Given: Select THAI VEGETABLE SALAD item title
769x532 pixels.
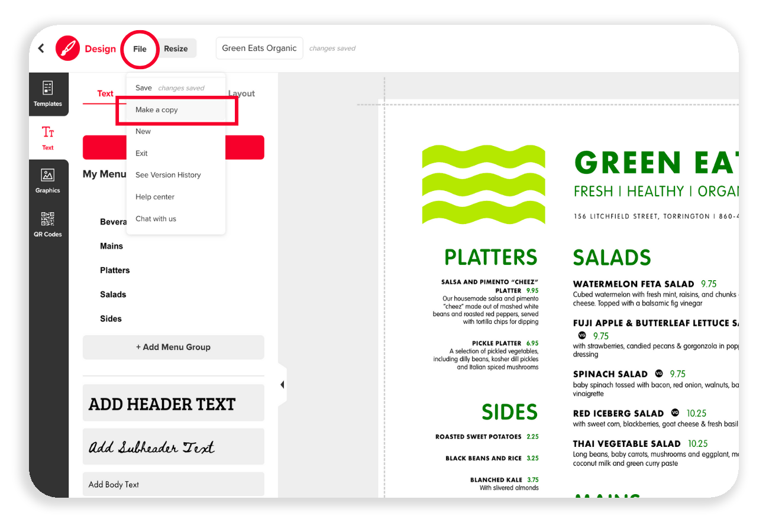Looking at the screenshot, I should click(627, 444).
